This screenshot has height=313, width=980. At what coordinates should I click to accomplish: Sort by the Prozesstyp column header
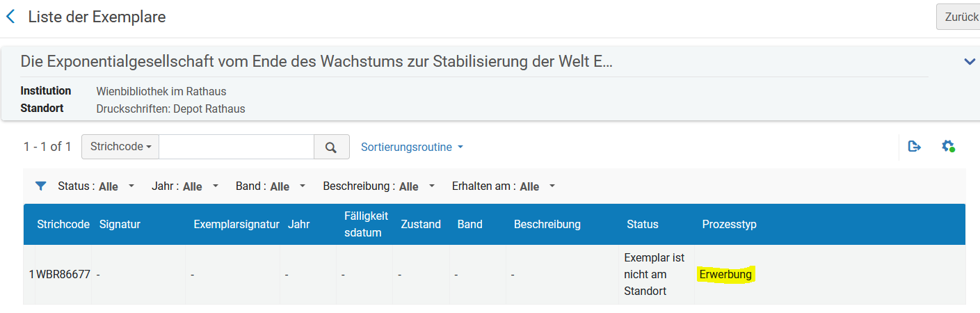(x=729, y=224)
